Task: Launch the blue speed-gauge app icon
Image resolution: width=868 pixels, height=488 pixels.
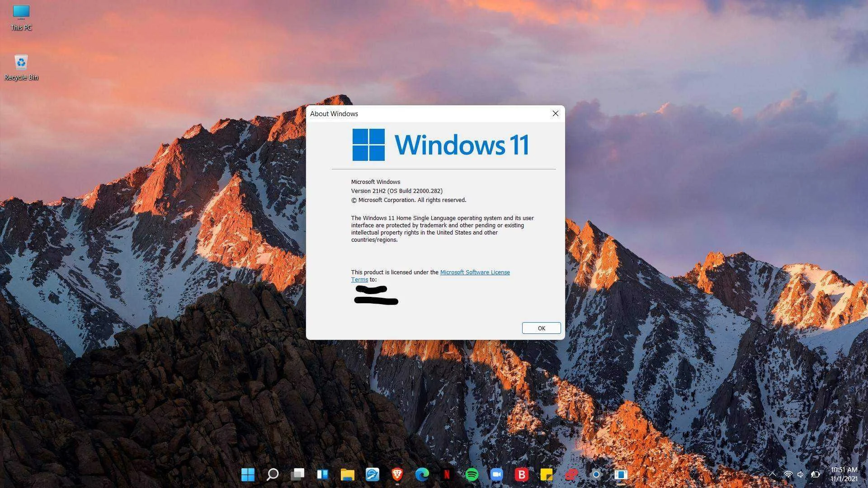Action: click(372, 474)
